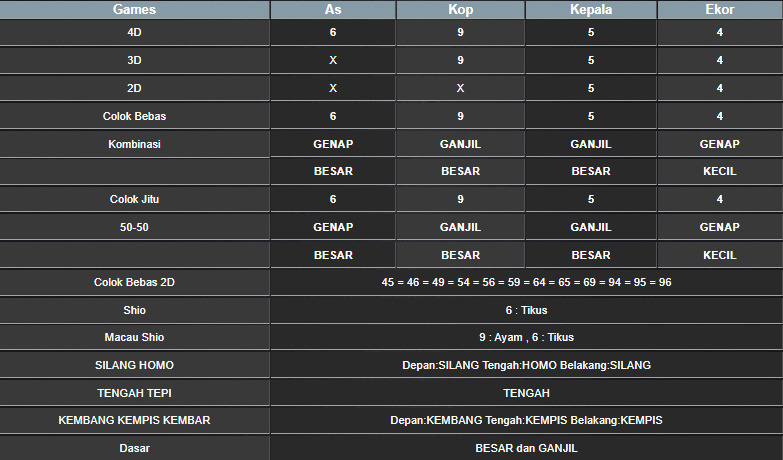Click the Games column header
The width and height of the screenshot is (783, 460).
pos(134,9)
